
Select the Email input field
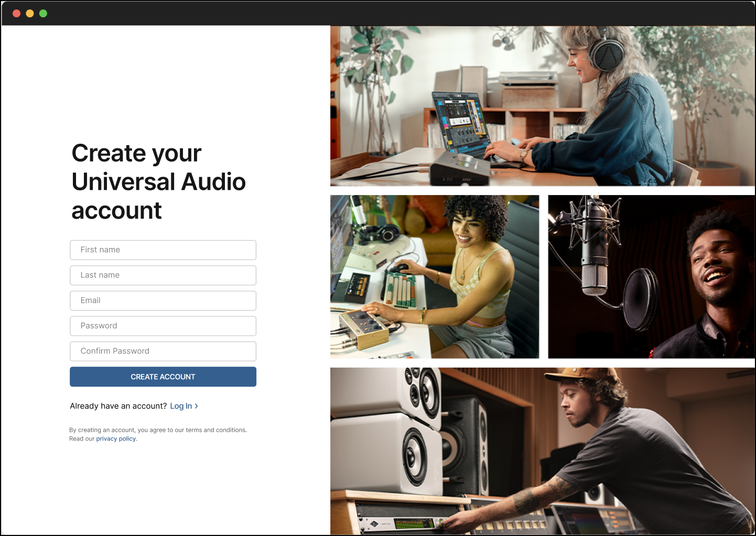point(163,301)
